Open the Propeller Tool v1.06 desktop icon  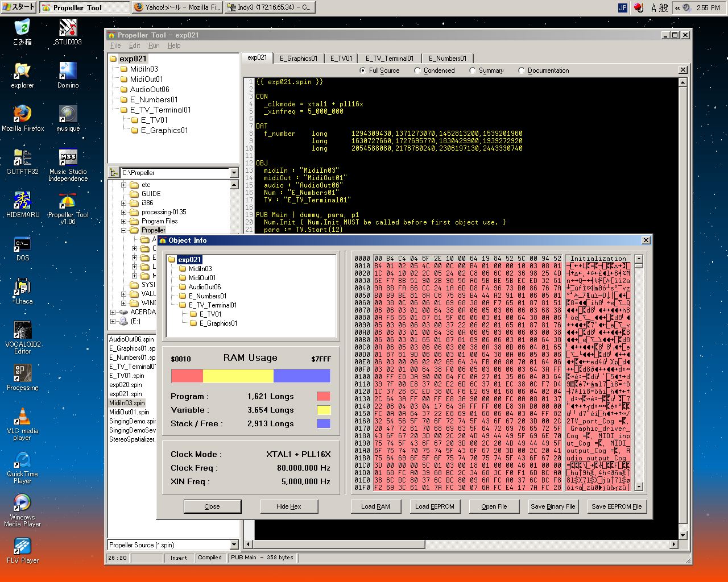(x=68, y=201)
